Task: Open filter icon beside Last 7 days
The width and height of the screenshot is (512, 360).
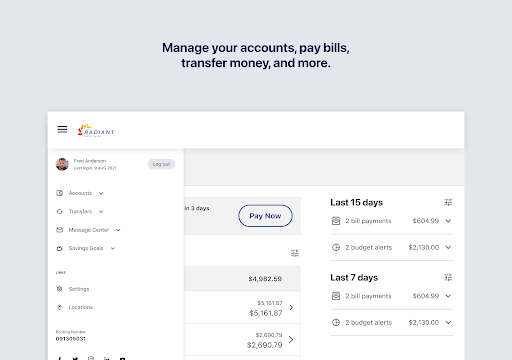Action: pos(448,277)
